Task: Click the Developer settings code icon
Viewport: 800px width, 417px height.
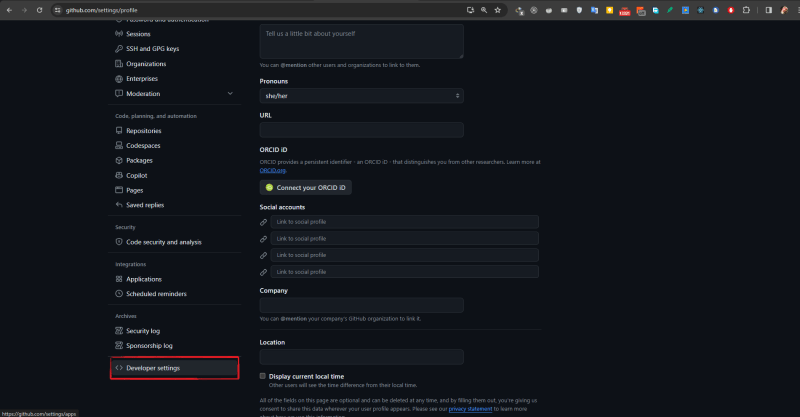Action: click(x=119, y=367)
